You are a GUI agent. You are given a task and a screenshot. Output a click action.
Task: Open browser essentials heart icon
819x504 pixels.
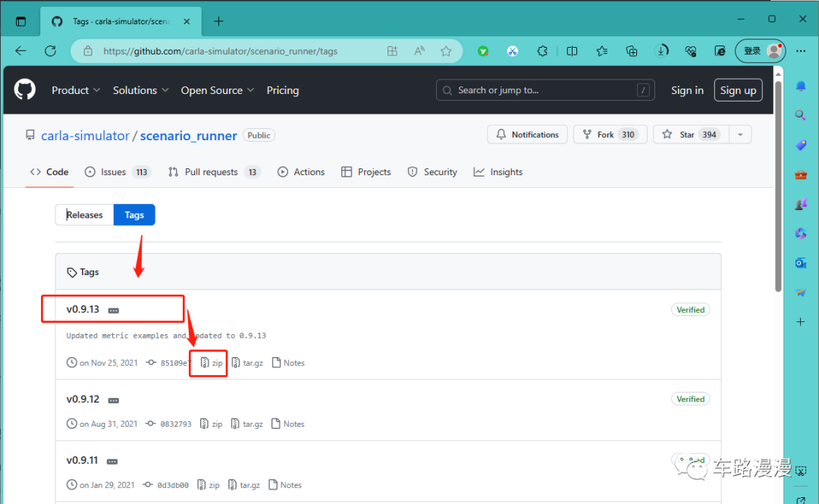(691, 52)
